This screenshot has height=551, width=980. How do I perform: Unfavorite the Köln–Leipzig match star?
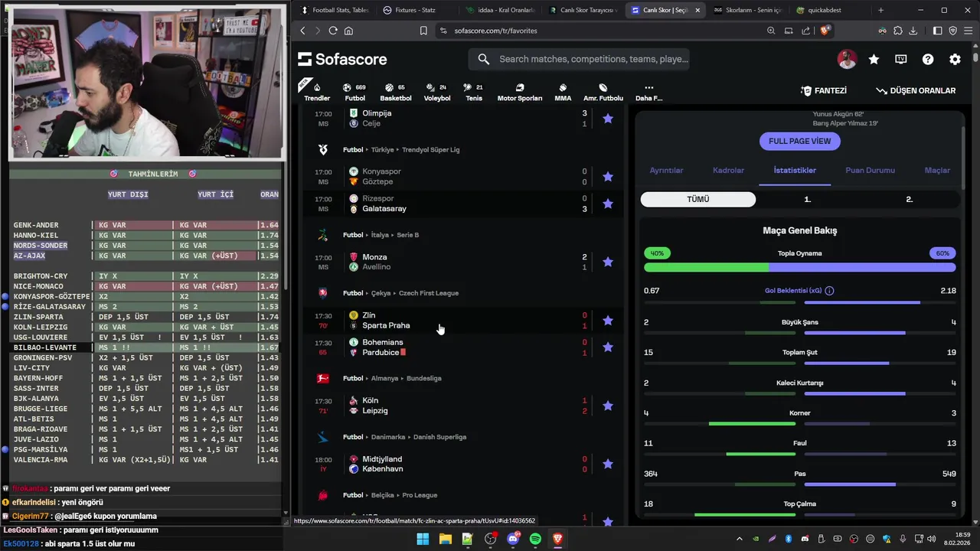[x=608, y=406]
